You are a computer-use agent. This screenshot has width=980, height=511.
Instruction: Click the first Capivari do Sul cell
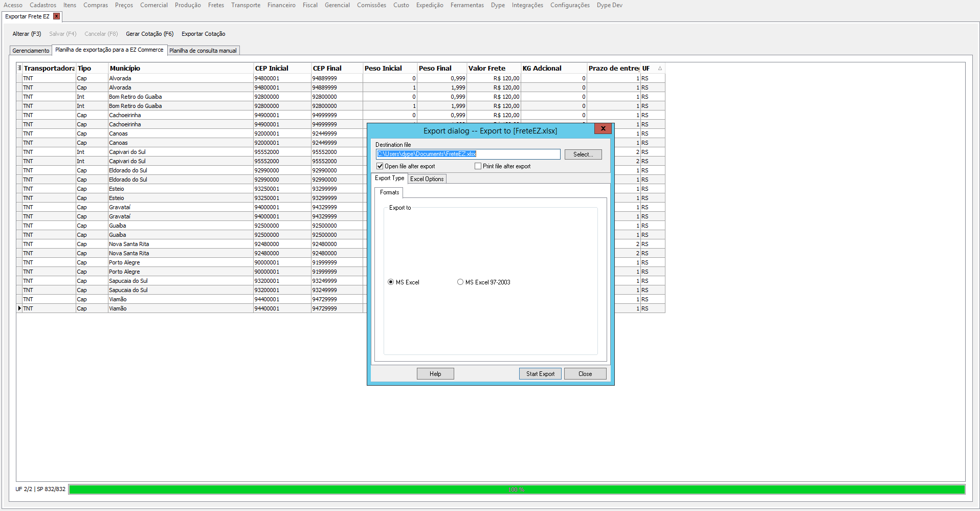coord(181,152)
